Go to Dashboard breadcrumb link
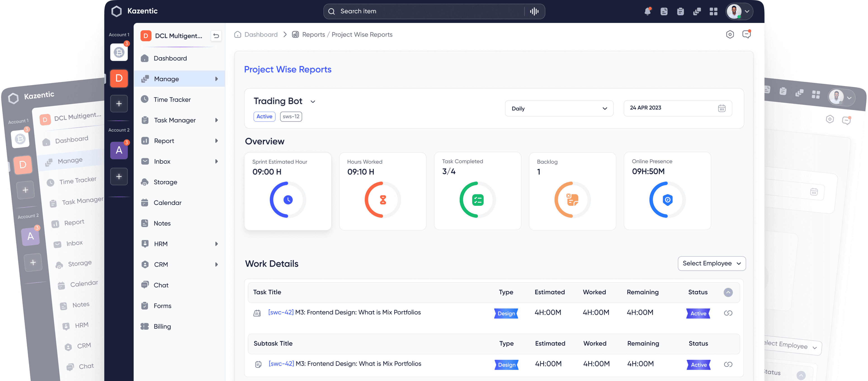 click(261, 34)
